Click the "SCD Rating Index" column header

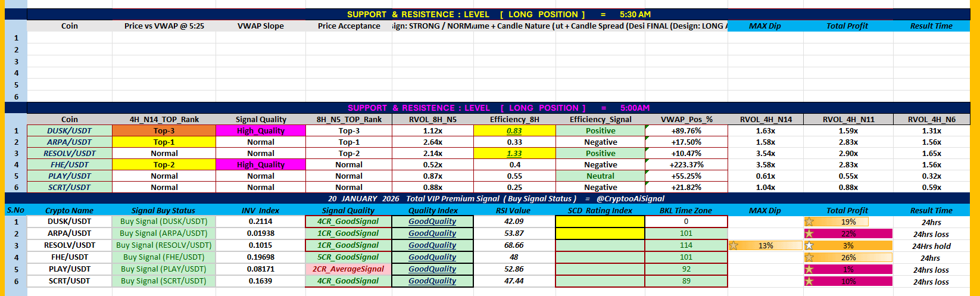coord(600,211)
